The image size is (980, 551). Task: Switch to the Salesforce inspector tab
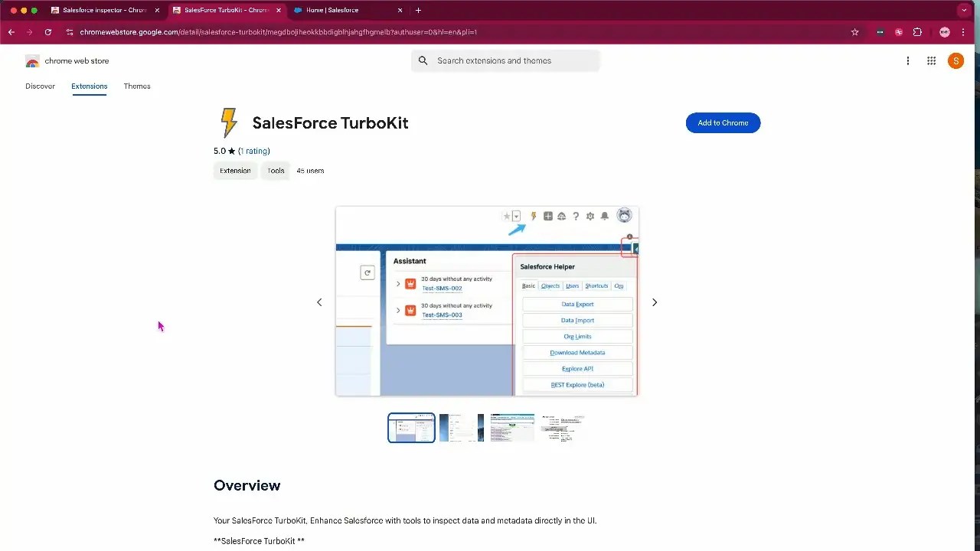pyautogui.click(x=104, y=10)
